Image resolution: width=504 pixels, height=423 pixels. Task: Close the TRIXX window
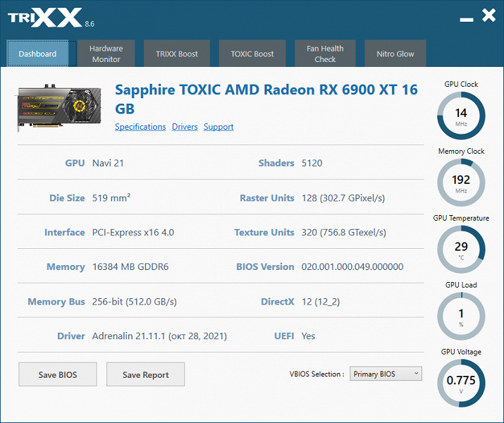[x=488, y=15]
